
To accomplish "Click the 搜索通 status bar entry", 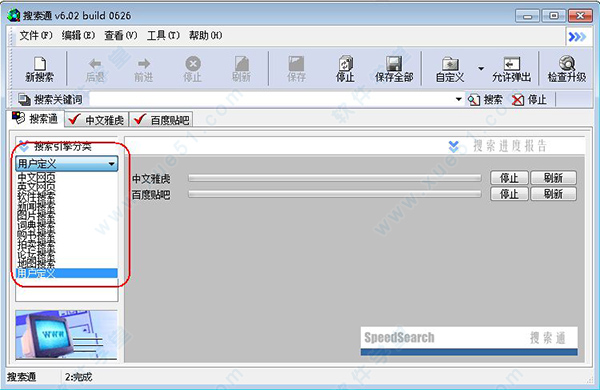I will point(21,377).
